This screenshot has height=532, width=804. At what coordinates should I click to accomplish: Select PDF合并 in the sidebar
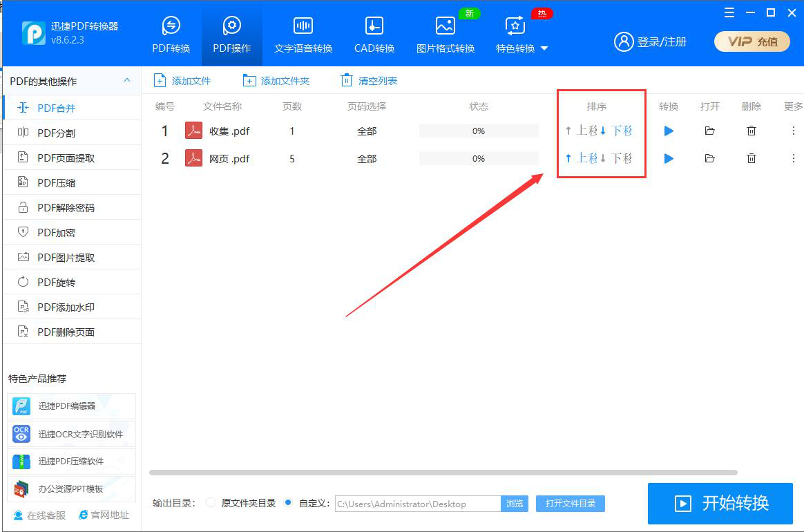click(x=72, y=108)
